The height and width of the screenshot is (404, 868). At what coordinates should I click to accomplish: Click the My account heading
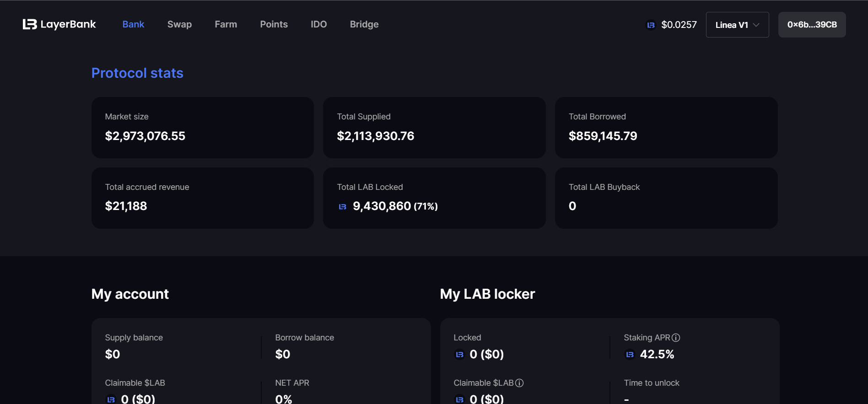pos(130,294)
